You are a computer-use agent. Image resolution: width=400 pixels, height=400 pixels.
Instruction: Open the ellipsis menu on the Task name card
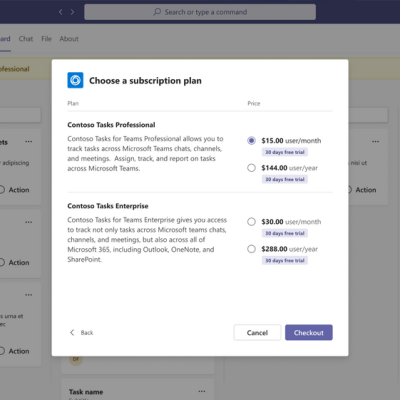[202, 391]
